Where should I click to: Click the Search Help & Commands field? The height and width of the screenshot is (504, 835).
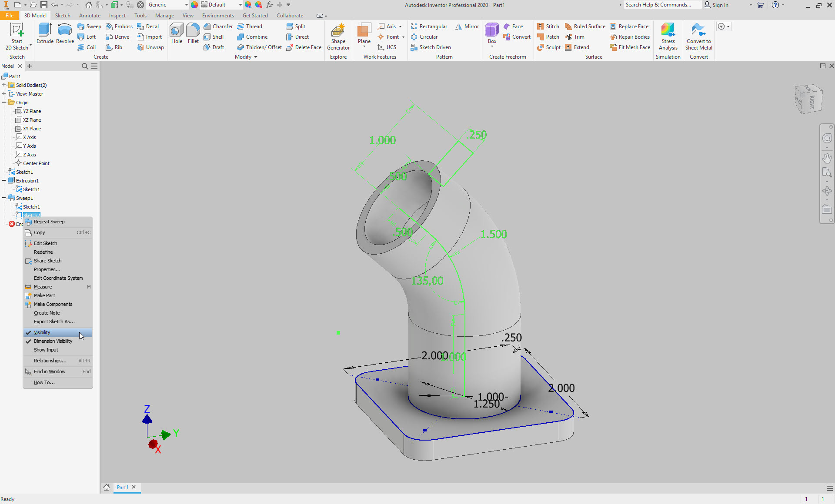click(661, 5)
